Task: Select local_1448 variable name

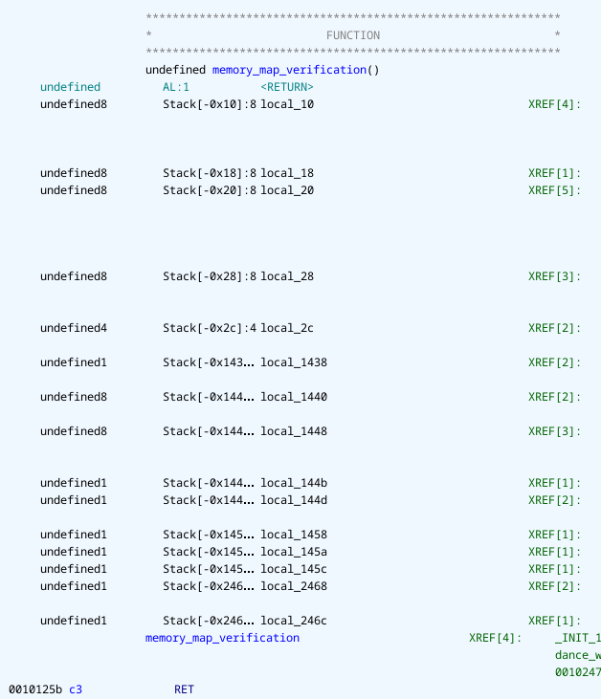Action: 294,431
